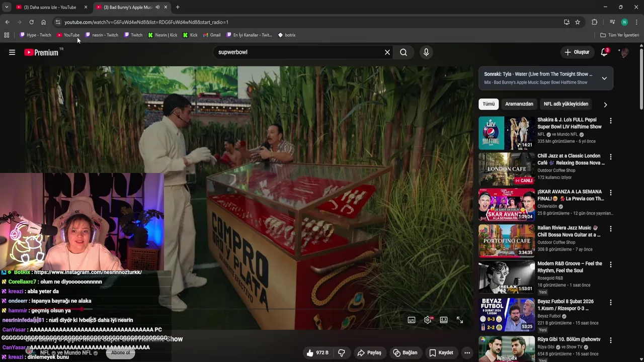Open the Chrome home page button
The image size is (644, 362).
[43, 22]
